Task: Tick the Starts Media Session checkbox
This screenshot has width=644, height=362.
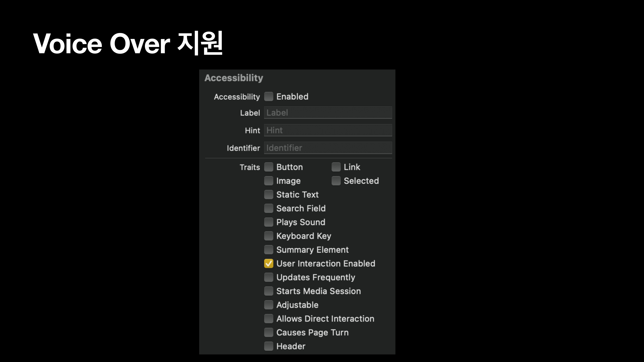Action: (269, 291)
